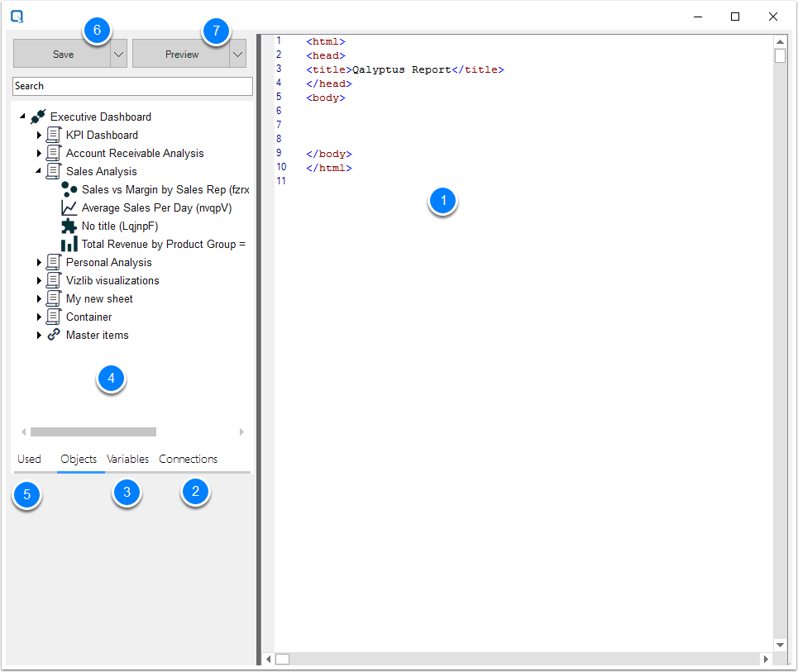The height and width of the screenshot is (672, 798).
Task: Select the Sales vs Margin by Sales Rep scatter icon
Action: click(69, 188)
